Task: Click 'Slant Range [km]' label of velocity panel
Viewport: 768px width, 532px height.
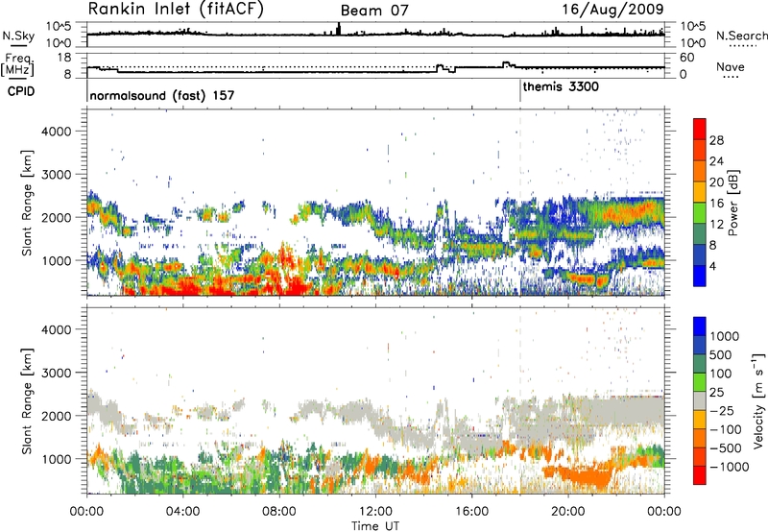Action: click(27, 401)
